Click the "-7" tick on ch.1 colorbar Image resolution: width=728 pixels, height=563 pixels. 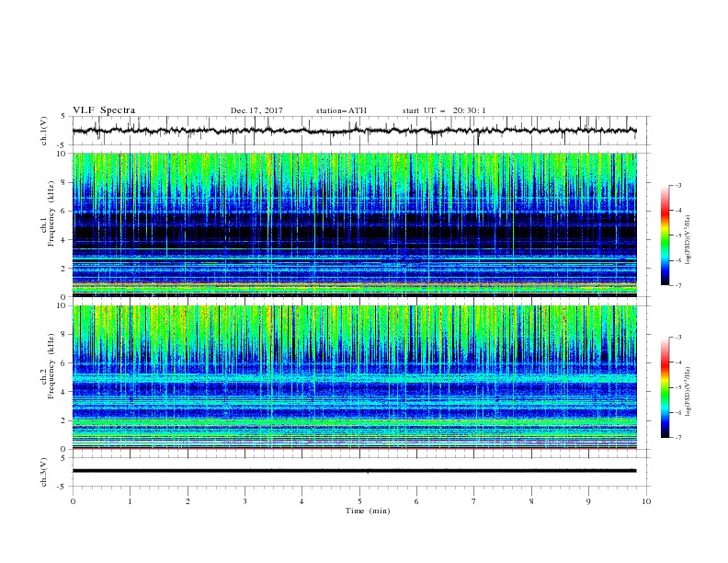pyautogui.click(x=678, y=285)
